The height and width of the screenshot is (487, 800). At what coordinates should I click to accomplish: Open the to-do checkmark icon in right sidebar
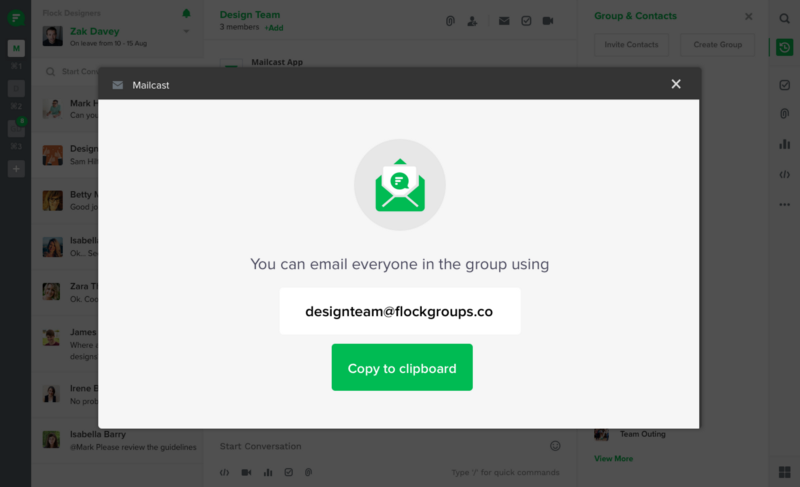pyautogui.click(x=785, y=85)
